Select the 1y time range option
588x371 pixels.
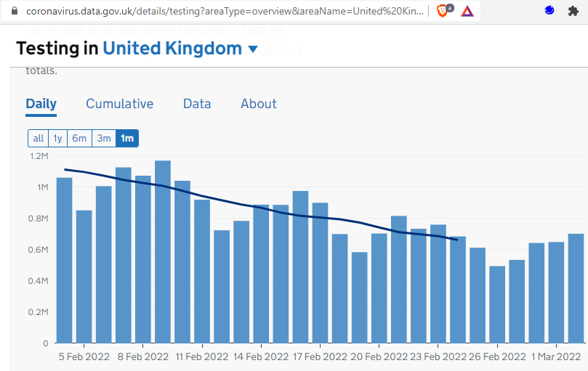pos(57,138)
